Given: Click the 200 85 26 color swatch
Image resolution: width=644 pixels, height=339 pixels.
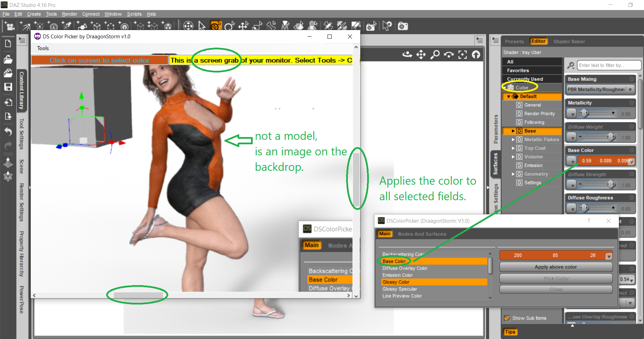Looking at the screenshot, I should [x=556, y=255].
